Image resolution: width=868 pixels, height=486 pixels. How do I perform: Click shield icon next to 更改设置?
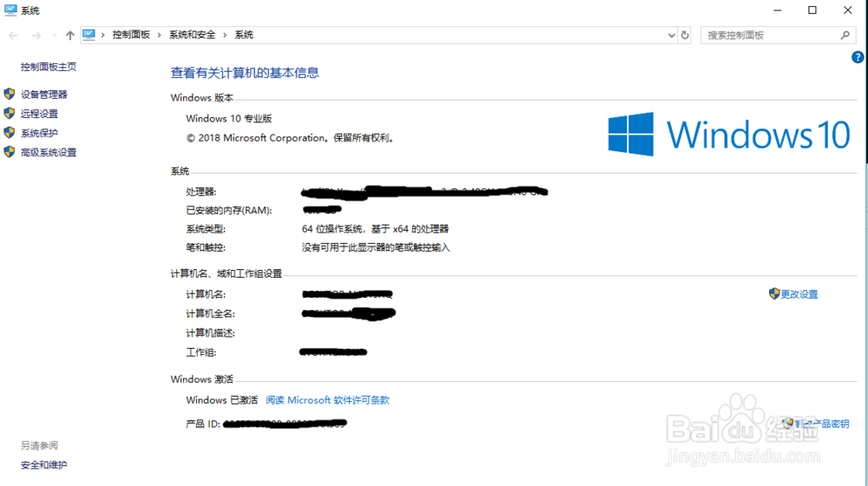point(774,294)
